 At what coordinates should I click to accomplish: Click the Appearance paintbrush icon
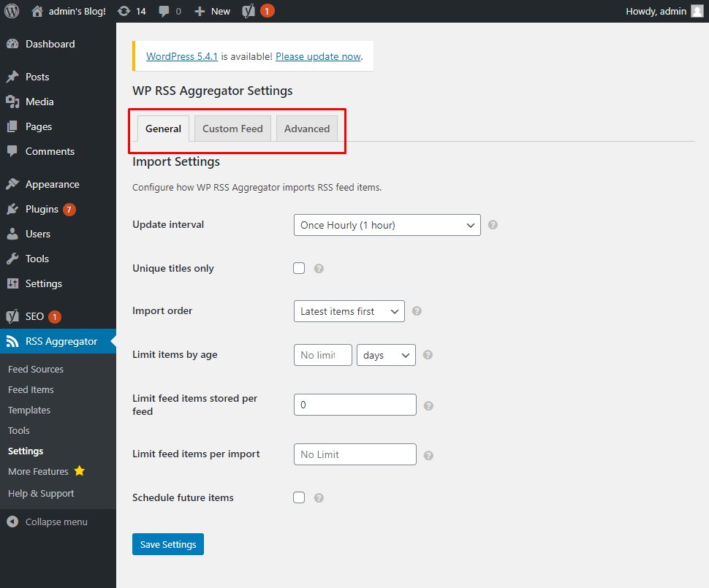coord(12,184)
